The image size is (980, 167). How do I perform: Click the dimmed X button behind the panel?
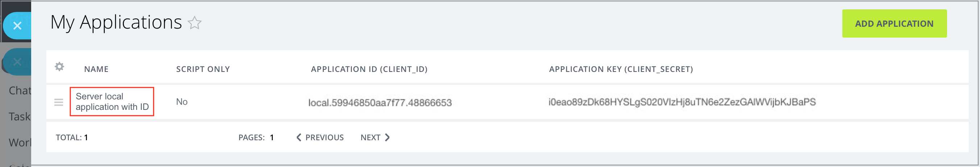tap(17, 62)
